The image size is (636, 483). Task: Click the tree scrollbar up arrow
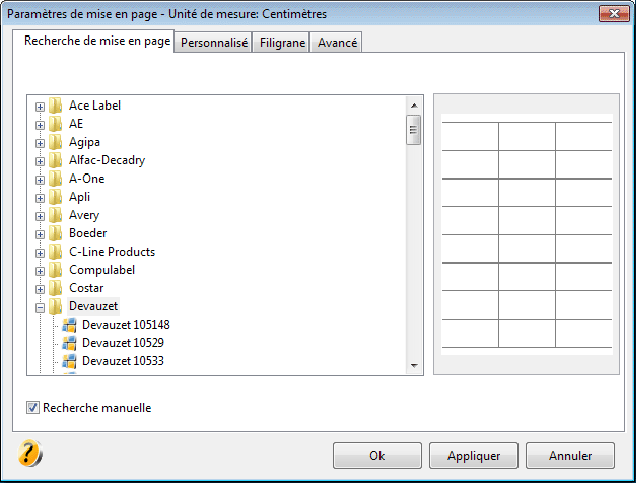414,105
